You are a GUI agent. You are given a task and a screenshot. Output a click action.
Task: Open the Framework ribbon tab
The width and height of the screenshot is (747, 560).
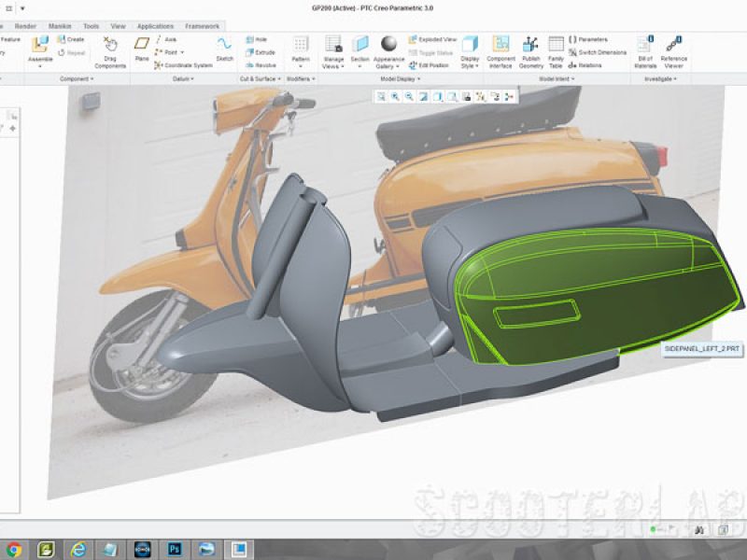pos(202,26)
